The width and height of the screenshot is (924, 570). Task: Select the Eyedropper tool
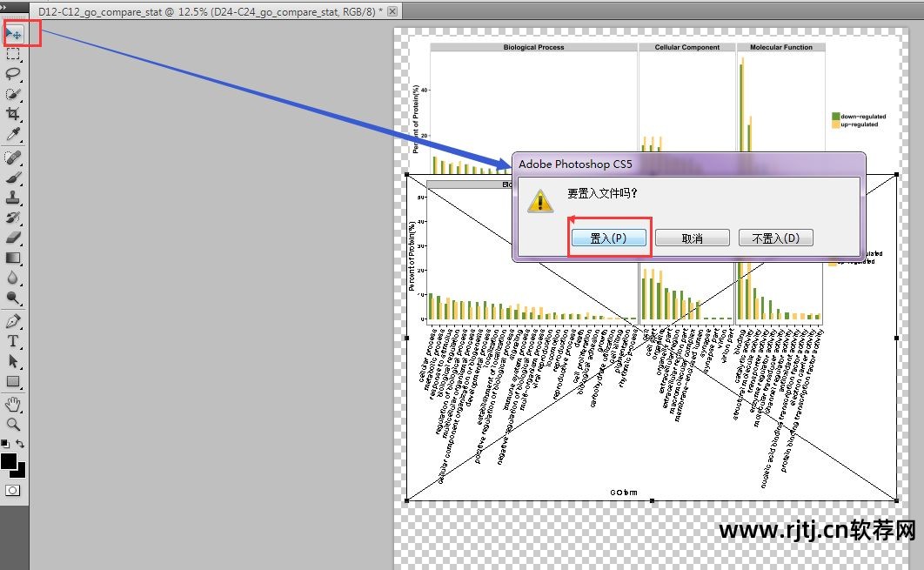(x=13, y=134)
